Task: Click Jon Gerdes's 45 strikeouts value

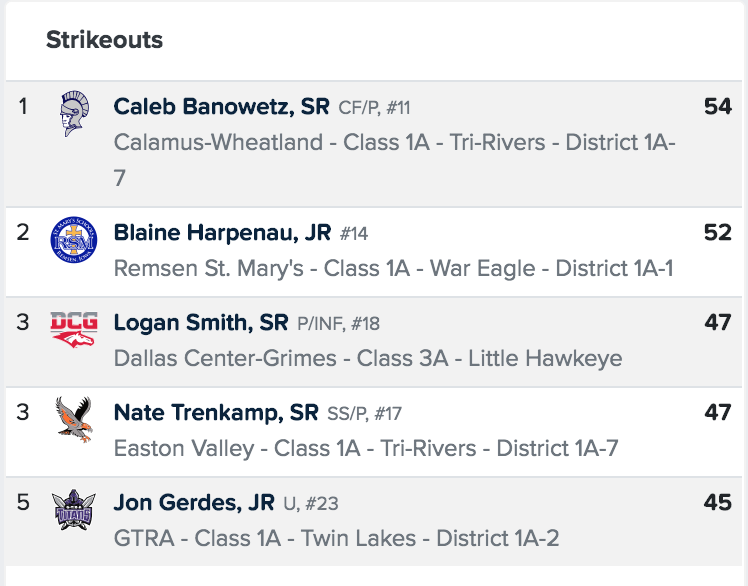Action: coord(717,502)
